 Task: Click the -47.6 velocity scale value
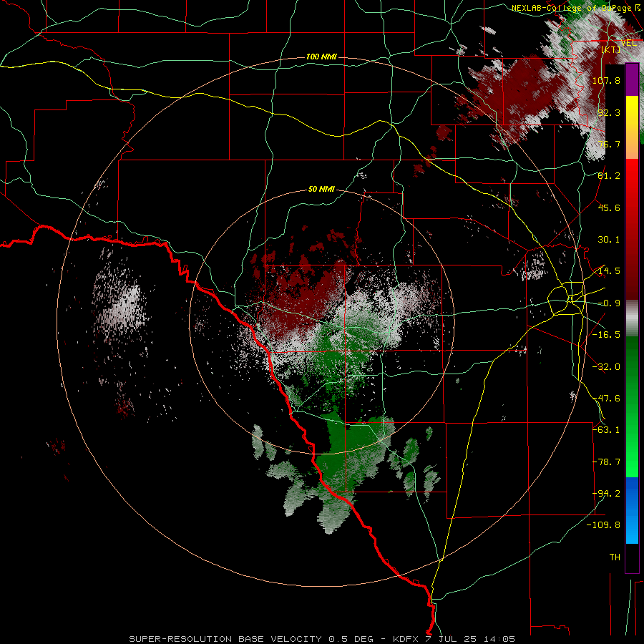606,399
